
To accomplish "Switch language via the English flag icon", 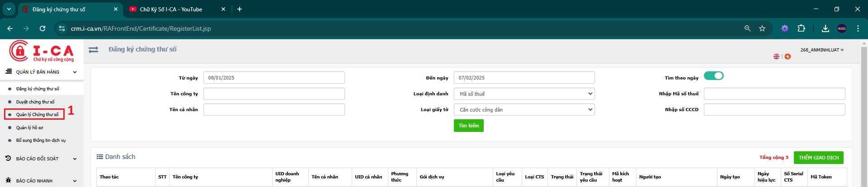I will 776,56.
